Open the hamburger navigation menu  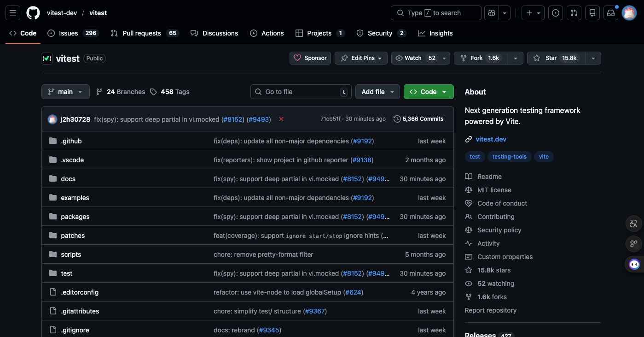[x=13, y=13]
